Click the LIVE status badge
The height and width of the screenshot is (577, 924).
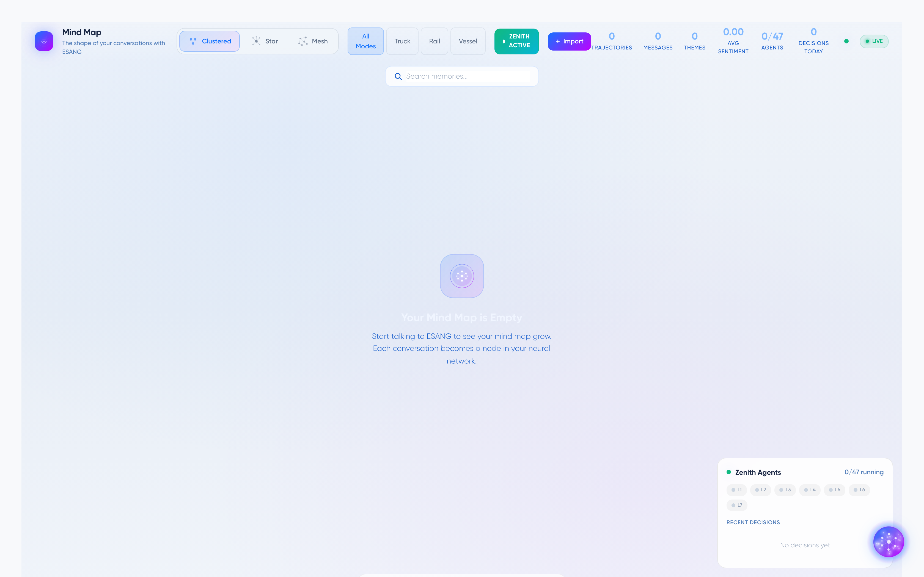pyautogui.click(x=874, y=41)
